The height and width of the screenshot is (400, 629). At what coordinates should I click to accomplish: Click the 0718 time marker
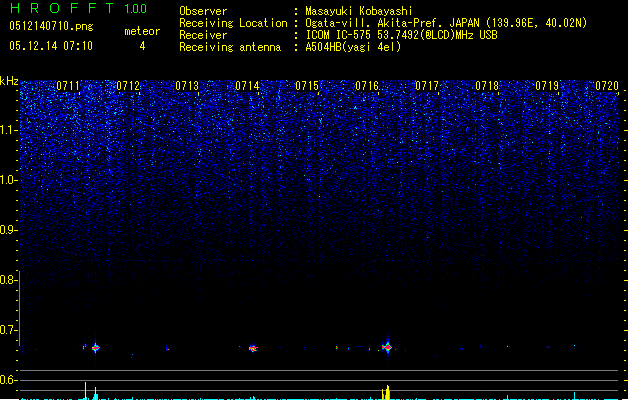(x=487, y=85)
